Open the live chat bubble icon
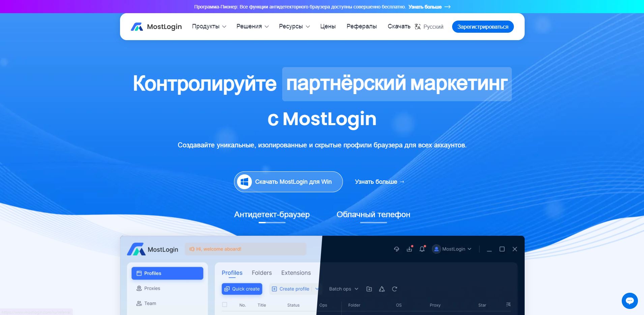 pyautogui.click(x=630, y=300)
